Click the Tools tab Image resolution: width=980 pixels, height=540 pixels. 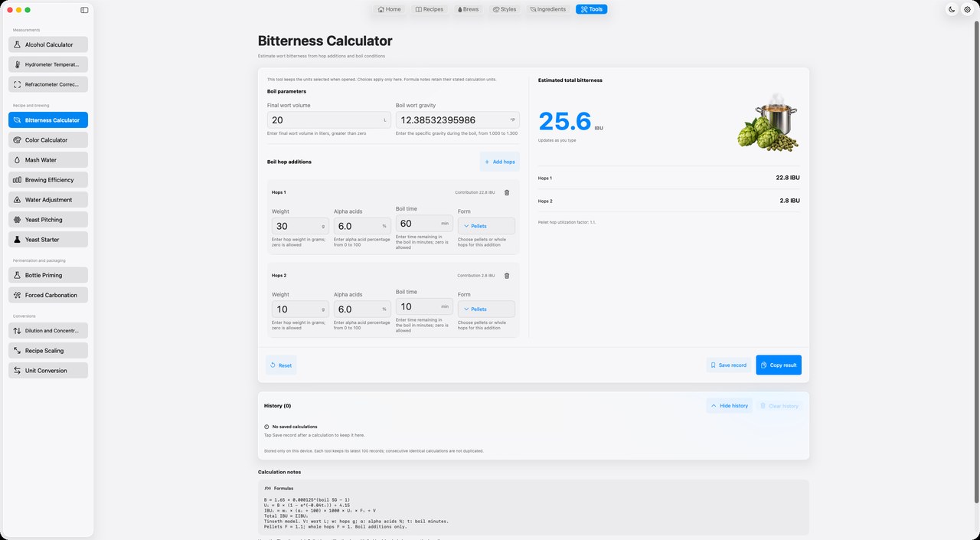[592, 9]
